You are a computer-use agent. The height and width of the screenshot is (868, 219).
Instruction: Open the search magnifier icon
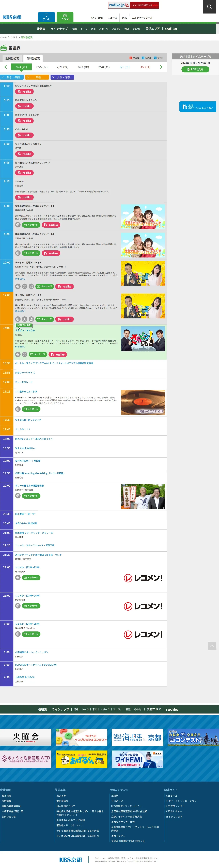209,6
